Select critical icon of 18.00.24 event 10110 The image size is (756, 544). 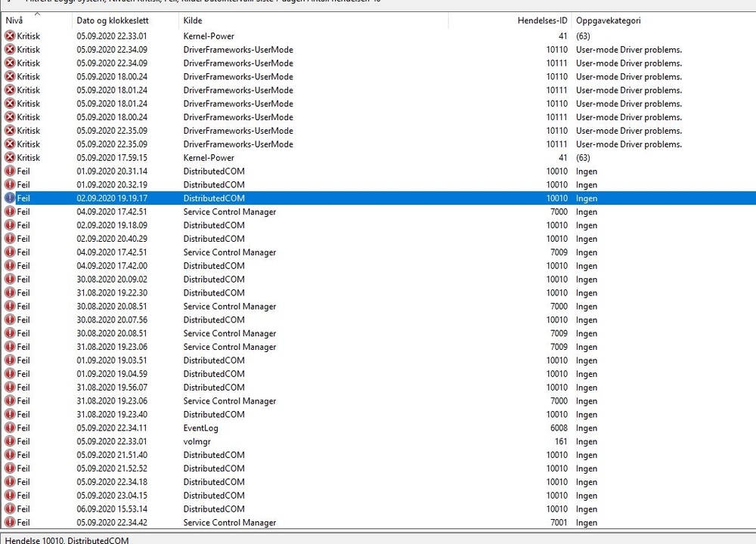pyautogui.click(x=10, y=76)
